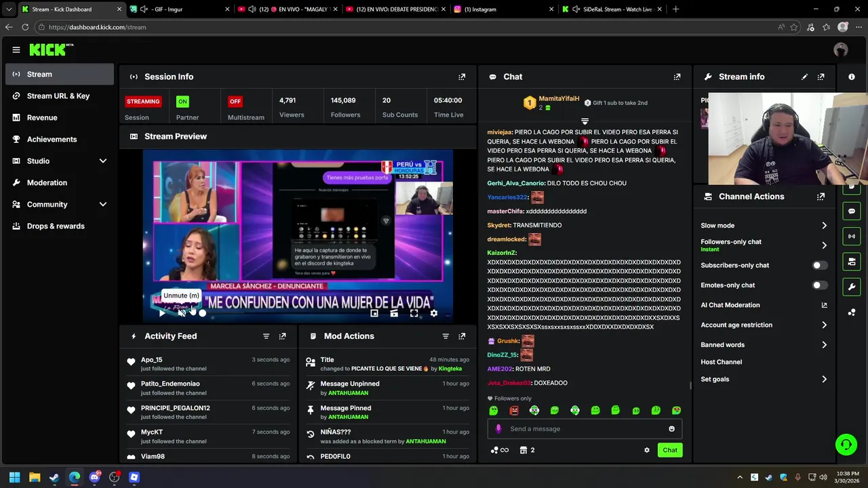
Task: Click the cast icon on stream preview
Action: tap(394, 313)
